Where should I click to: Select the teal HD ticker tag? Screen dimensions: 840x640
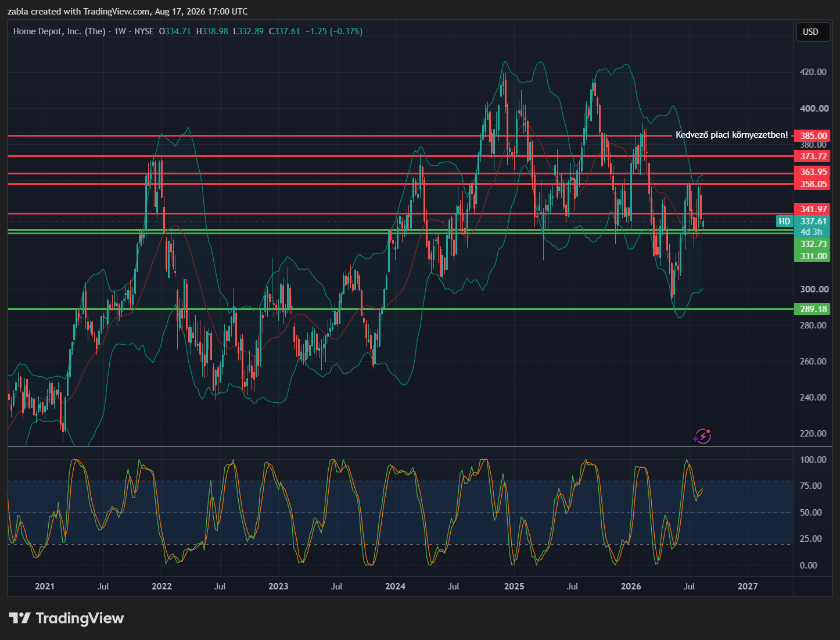click(x=784, y=221)
